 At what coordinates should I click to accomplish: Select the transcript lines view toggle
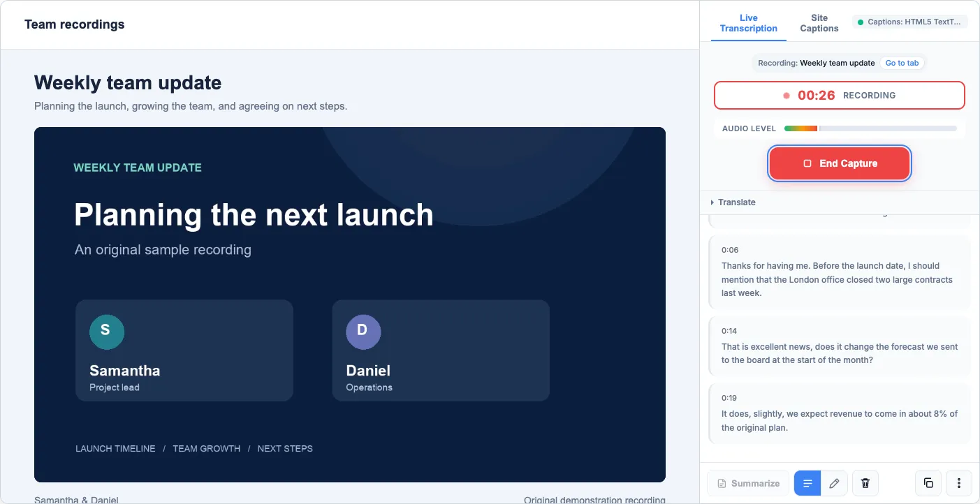point(807,483)
